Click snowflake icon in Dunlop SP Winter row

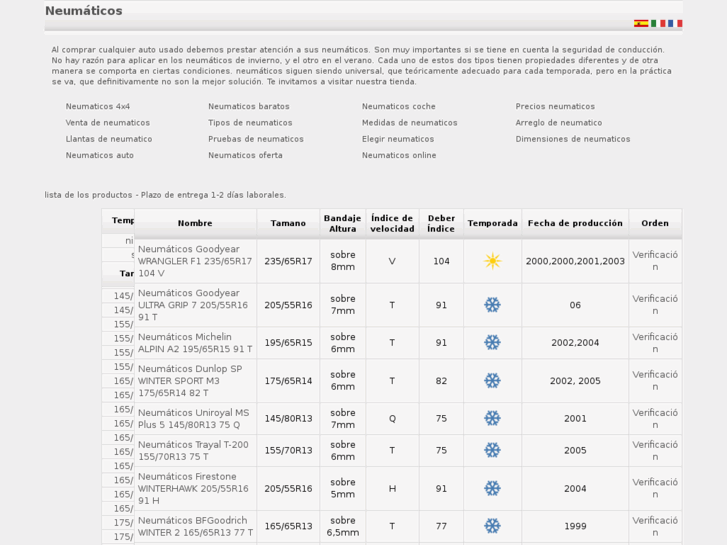click(492, 381)
